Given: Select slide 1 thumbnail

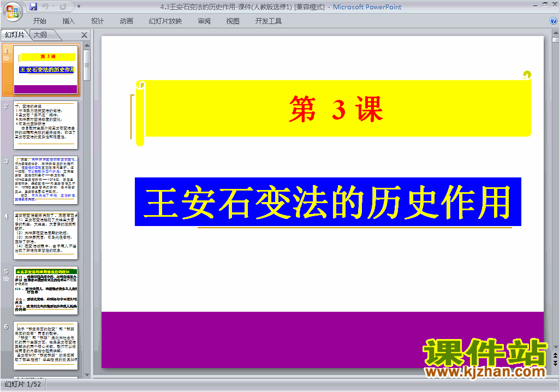Looking at the screenshot, I should click(x=46, y=70).
